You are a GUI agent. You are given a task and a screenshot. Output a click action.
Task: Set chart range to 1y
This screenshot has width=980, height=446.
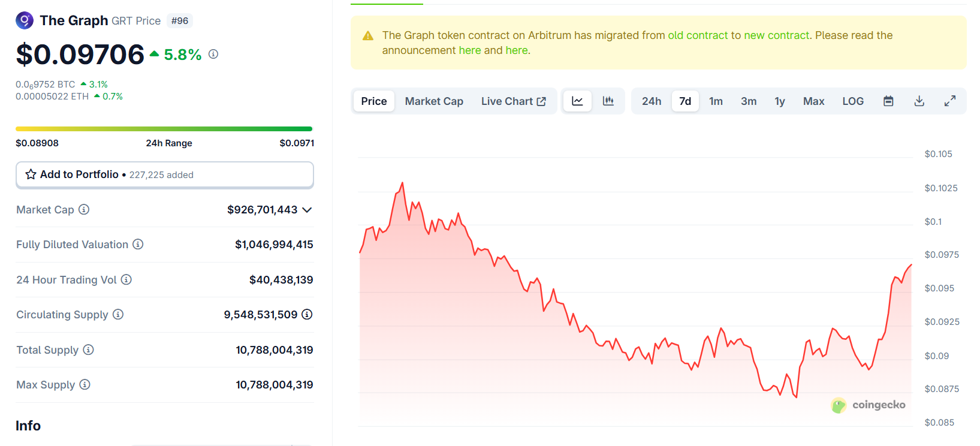pos(780,101)
